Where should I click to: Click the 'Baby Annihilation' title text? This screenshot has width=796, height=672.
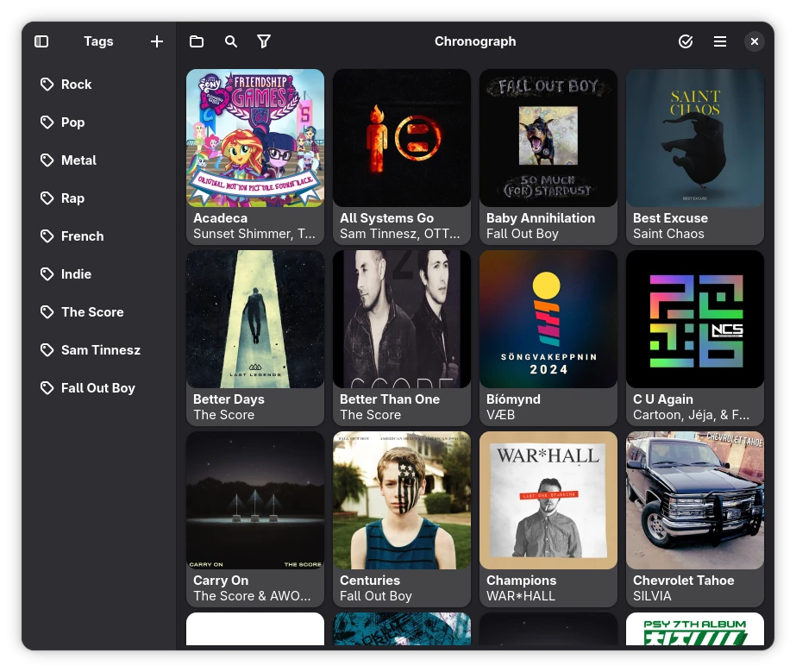(541, 218)
